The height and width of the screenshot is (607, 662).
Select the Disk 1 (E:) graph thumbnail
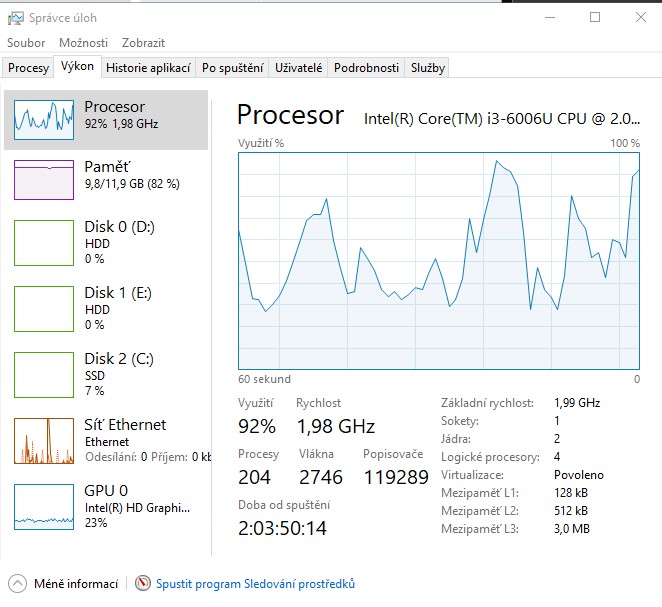pos(44,309)
